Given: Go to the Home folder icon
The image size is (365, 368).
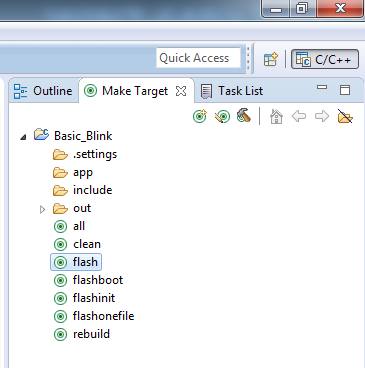Looking at the screenshot, I should 276,117.
